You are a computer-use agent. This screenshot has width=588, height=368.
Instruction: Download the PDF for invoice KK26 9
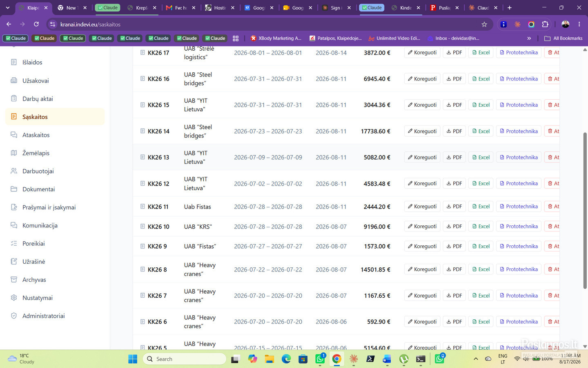click(454, 246)
